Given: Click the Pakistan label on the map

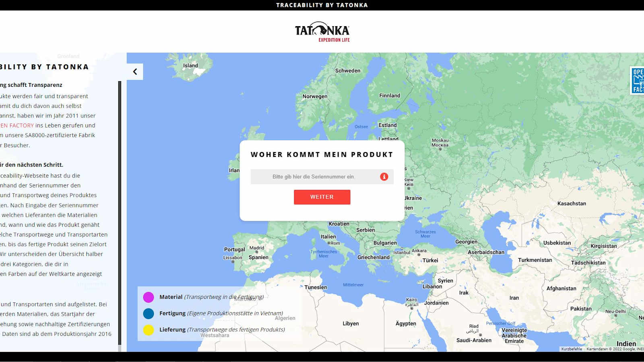Looking at the screenshot, I should point(581,309).
